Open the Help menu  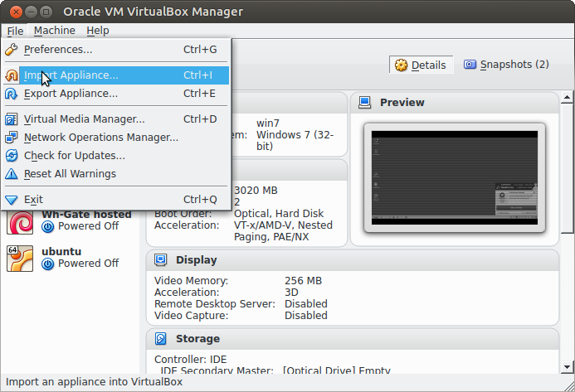pyautogui.click(x=98, y=31)
